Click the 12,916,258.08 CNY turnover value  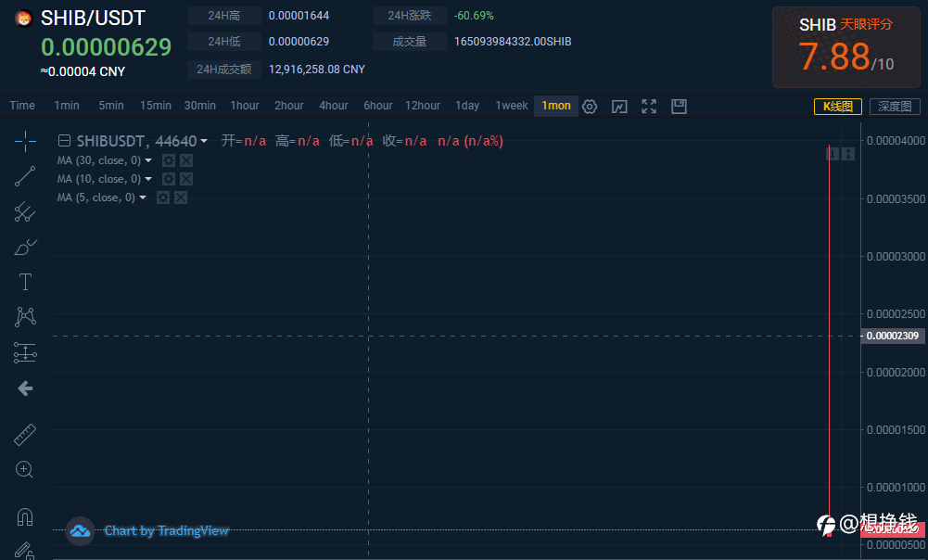point(317,70)
